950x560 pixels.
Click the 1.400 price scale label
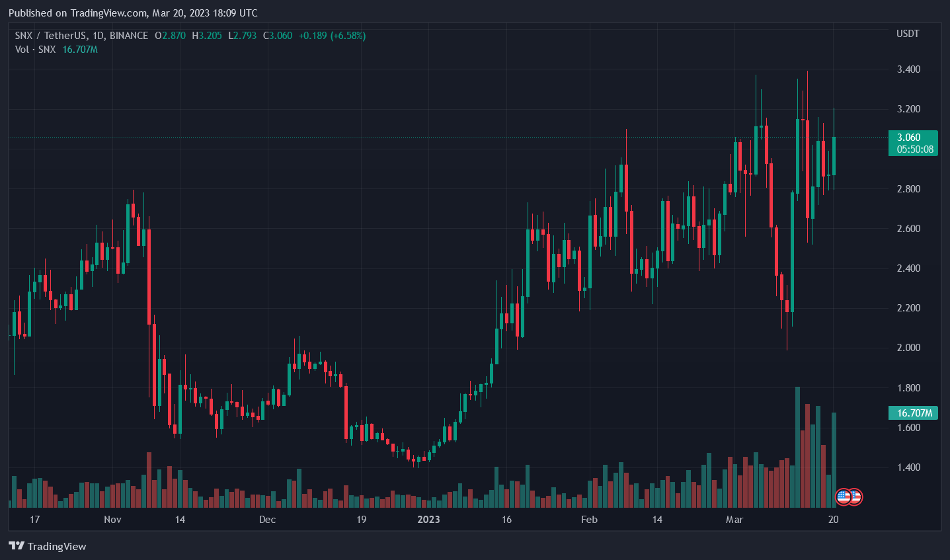[908, 467]
